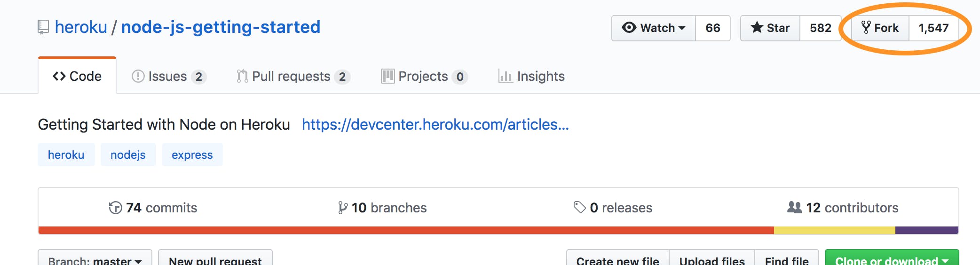
Task: Click the star icon in Star button
Action: click(x=757, y=27)
